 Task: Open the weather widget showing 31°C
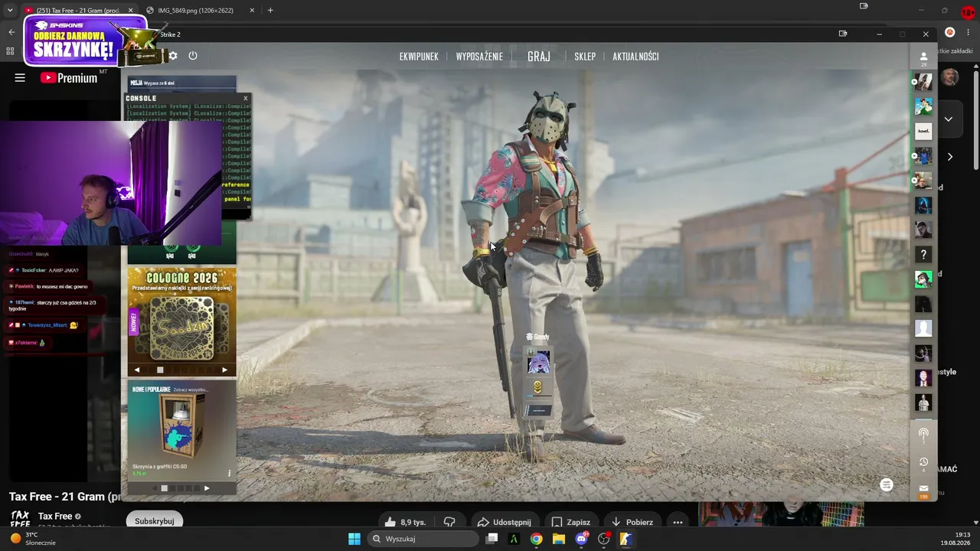[x=33, y=539]
